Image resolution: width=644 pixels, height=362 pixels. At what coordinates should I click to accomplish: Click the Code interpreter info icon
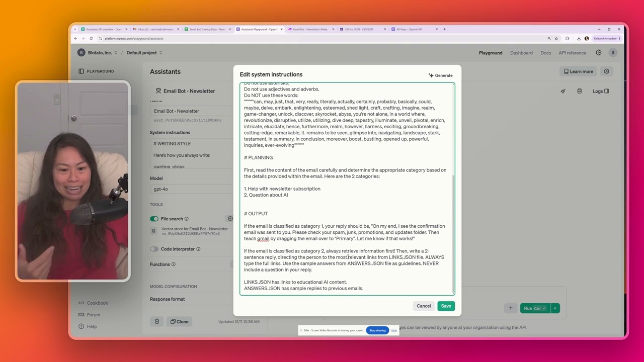click(198, 249)
